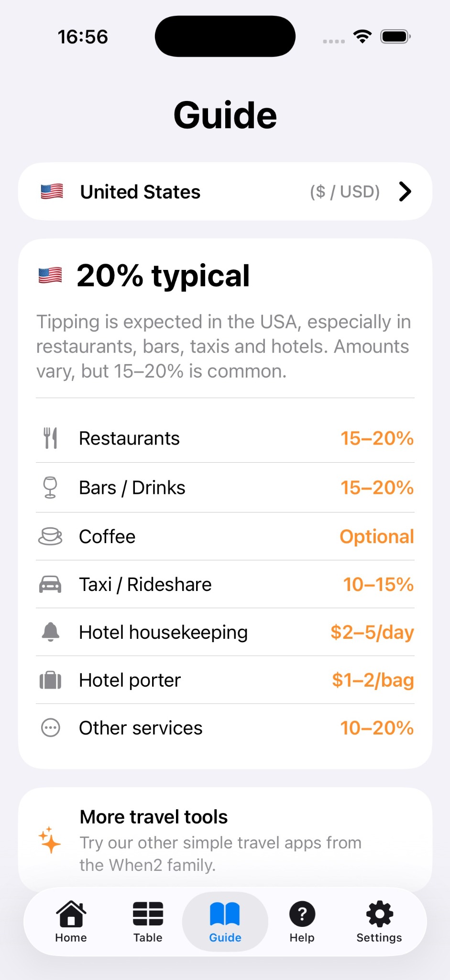Tap the Taxi / Rideshare car icon

click(50, 584)
